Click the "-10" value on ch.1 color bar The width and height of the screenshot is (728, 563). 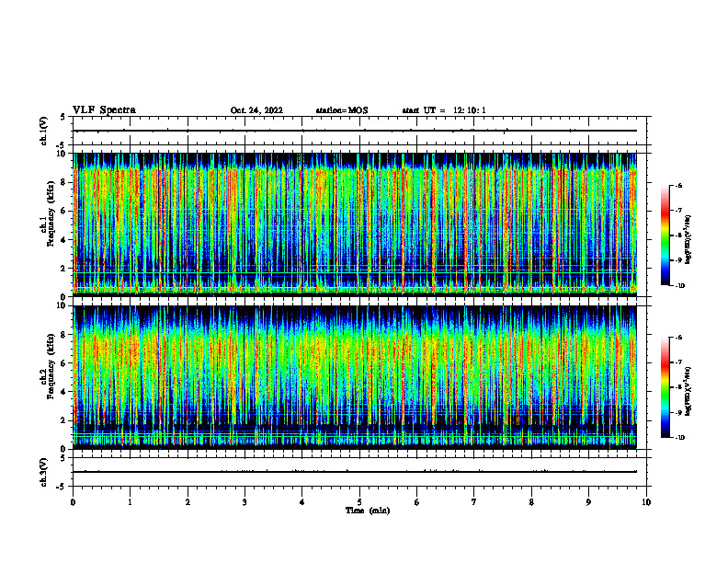[x=679, y=286]
